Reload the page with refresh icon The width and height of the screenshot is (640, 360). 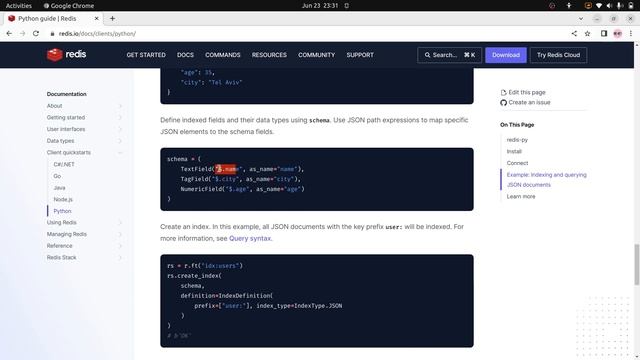36,33
